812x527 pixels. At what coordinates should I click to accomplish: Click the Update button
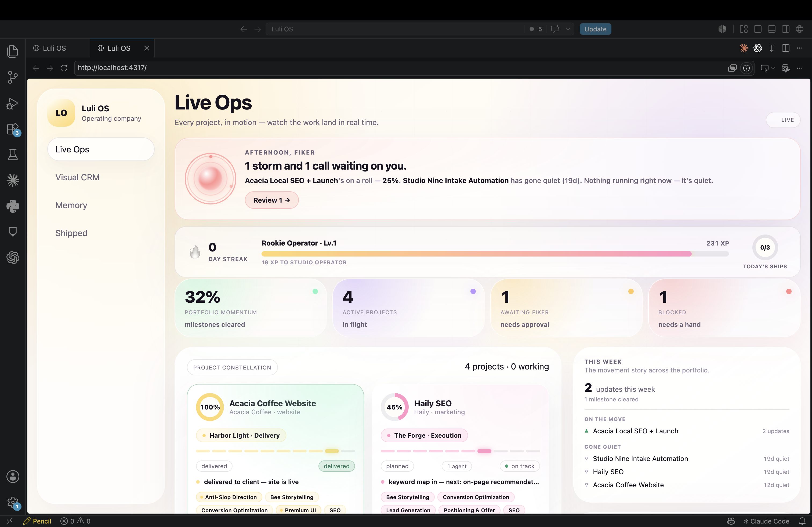pos(595,29)
